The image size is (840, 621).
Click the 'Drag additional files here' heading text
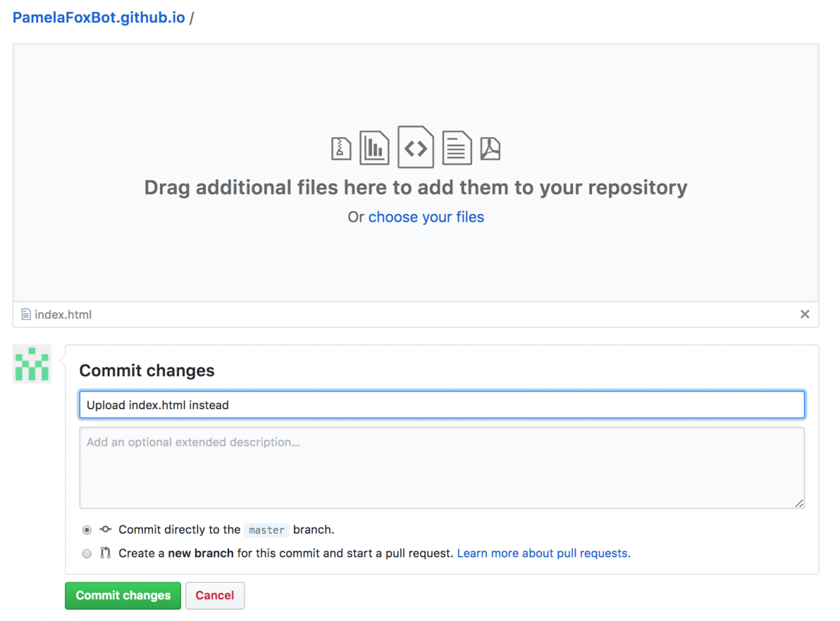click(x=416, y=188)
